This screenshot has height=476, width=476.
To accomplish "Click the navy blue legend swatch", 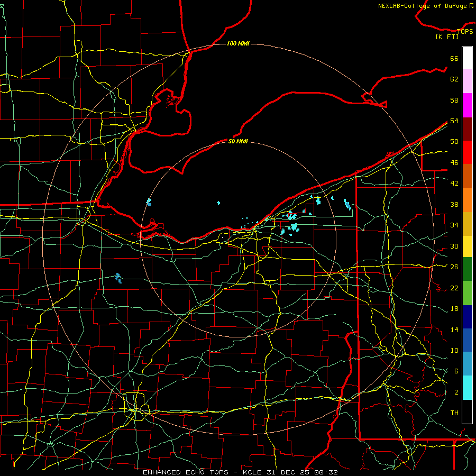I will [x=467, y=317].
